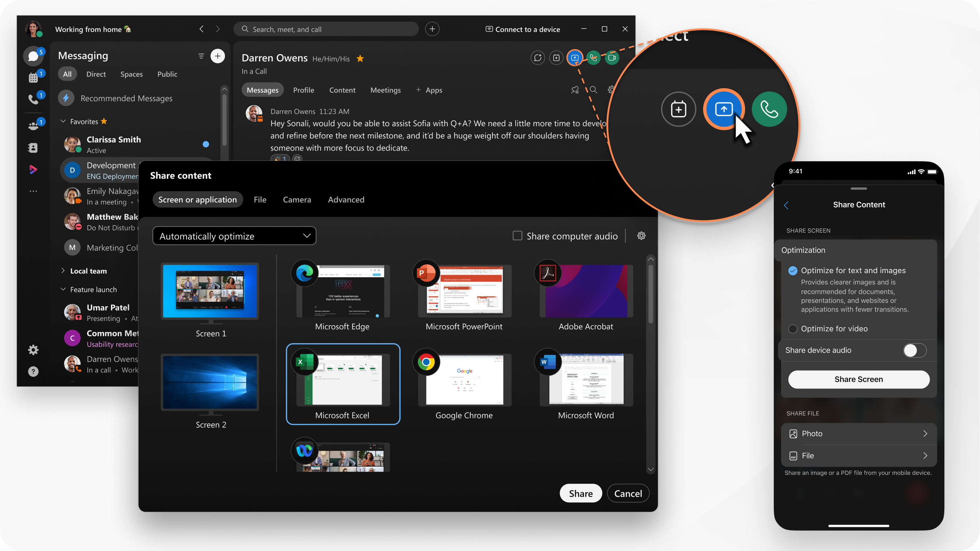Select Optimize for video radio button
The width and height of the screenshot is (980, 551).
(792, 328)
